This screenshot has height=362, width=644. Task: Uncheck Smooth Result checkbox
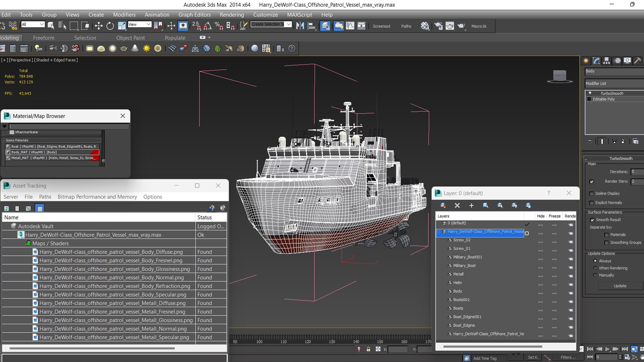point(592,220)
